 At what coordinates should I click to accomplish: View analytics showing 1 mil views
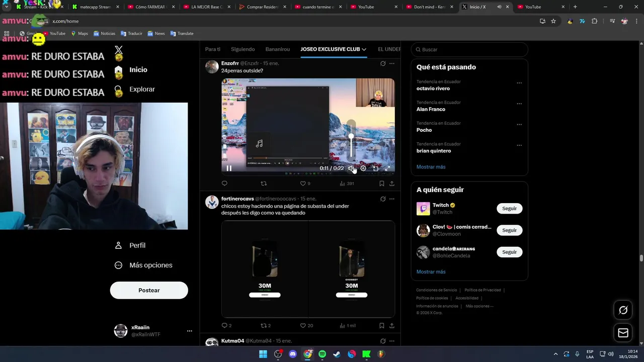(x=348, y=325)
